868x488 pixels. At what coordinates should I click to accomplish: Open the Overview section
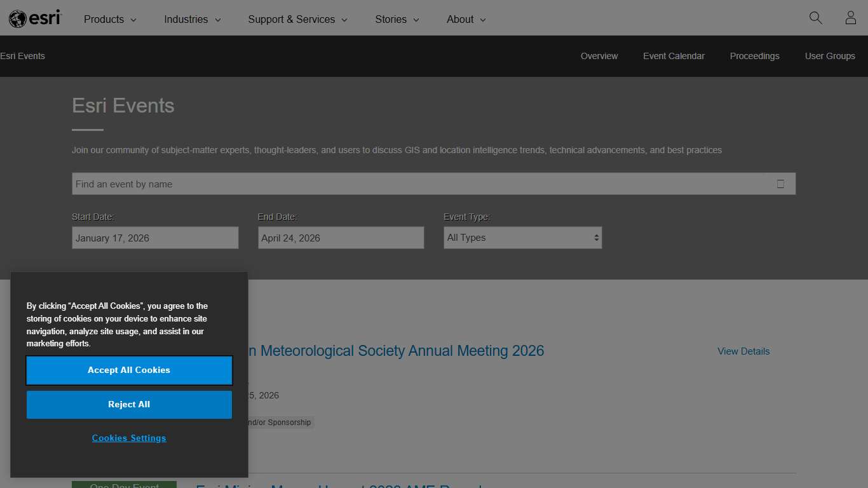click(x=599, y=56)
